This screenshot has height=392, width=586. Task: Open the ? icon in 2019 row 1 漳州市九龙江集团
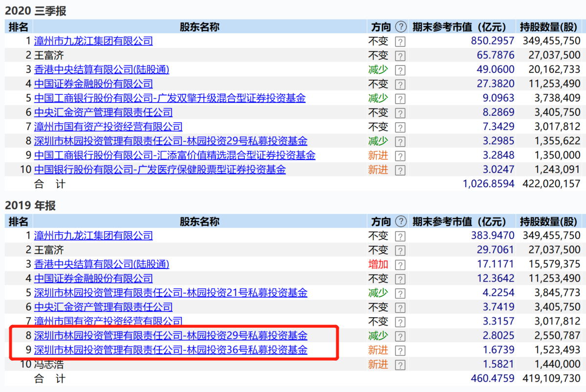coord(400,236)
